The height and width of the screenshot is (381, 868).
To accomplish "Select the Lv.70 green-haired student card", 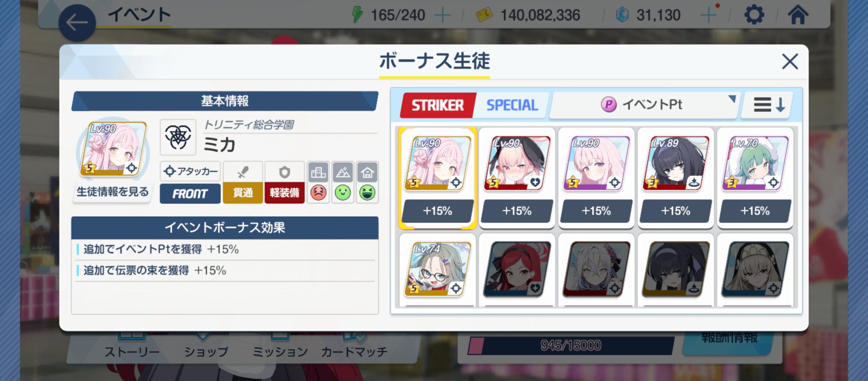I will click(755, 178).
